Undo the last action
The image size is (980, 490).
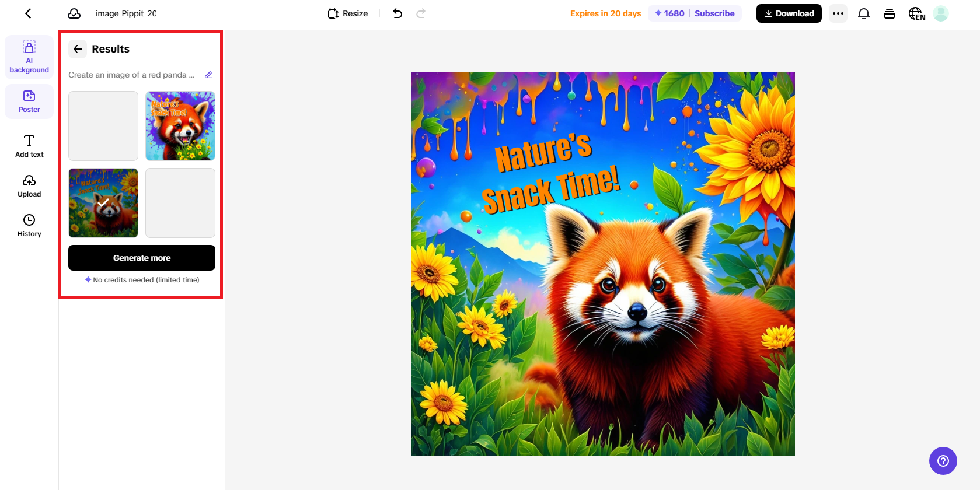(397, 13)
